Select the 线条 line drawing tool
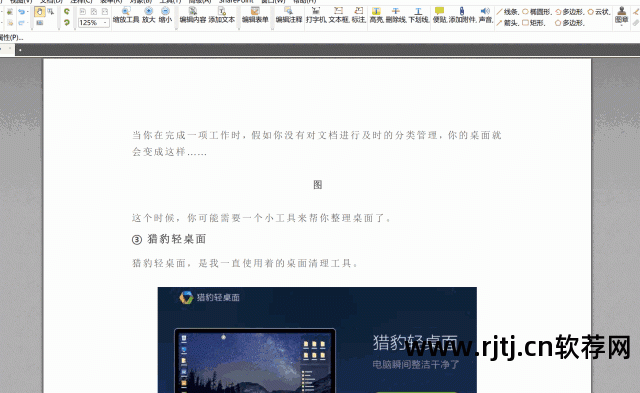 click(508, 12)
